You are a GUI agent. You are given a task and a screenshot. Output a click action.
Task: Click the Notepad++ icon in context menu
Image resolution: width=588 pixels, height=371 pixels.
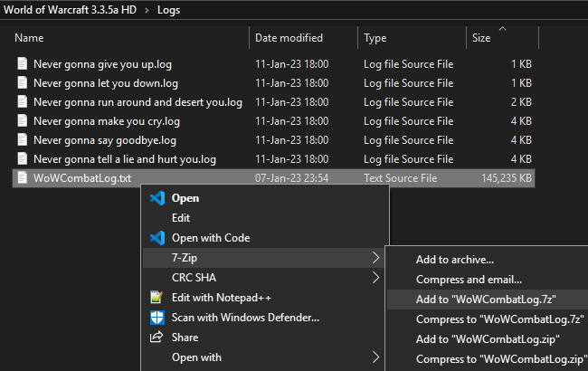point(156,298)
